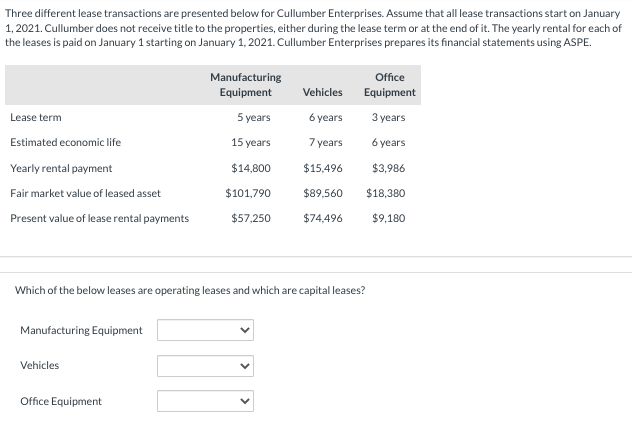The width and height of the screenshot is (632, 429).
Task: Click the $74,496 present value cell
Action: [x=322, y=218]
